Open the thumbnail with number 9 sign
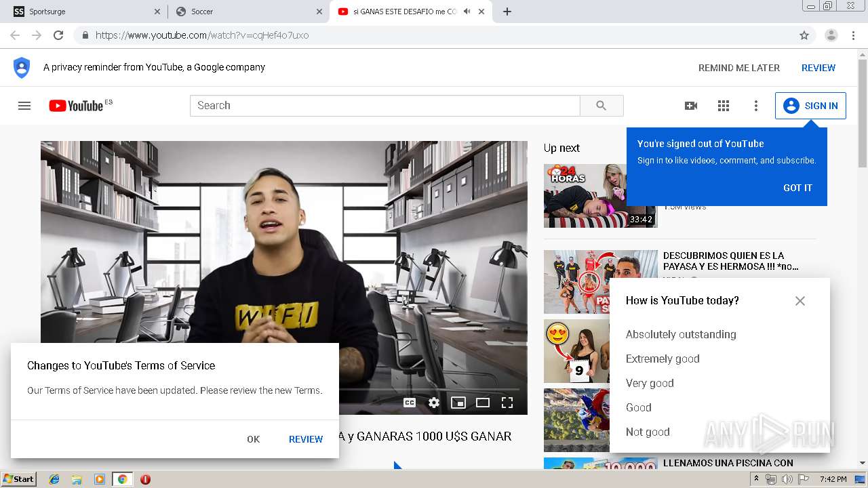 (576, 352)
